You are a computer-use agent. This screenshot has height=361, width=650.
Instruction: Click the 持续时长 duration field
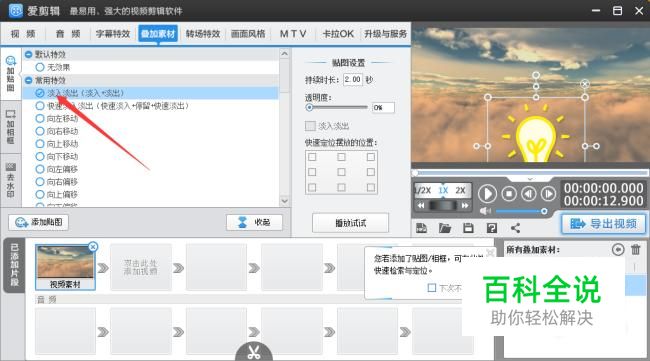(x=353, y=79)
